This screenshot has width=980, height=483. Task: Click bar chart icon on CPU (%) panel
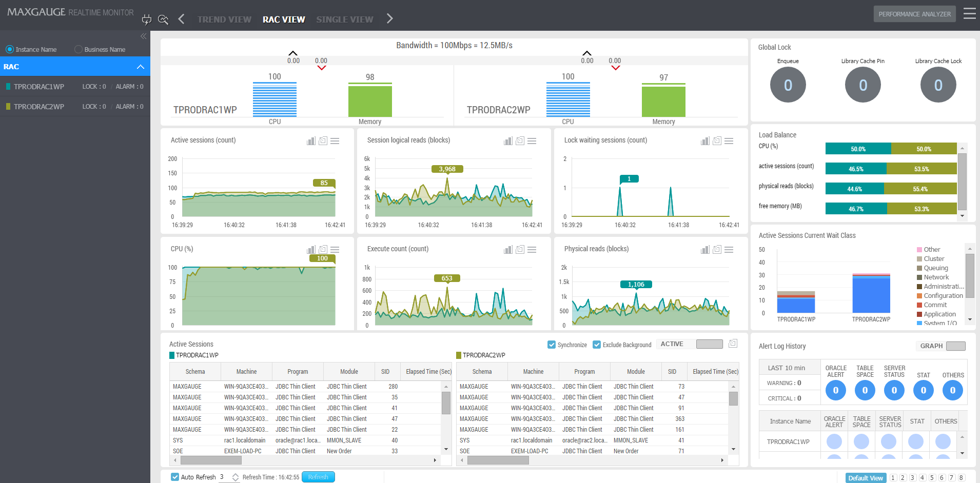tap(311, 250)
